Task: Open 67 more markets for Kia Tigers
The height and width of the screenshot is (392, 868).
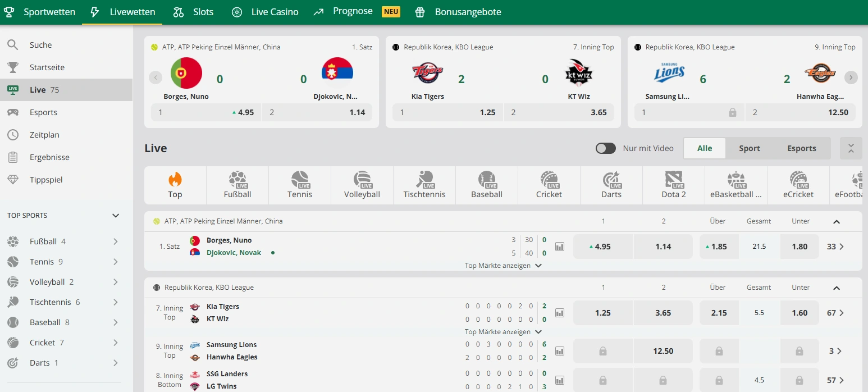Action: [x=835, y=313]
